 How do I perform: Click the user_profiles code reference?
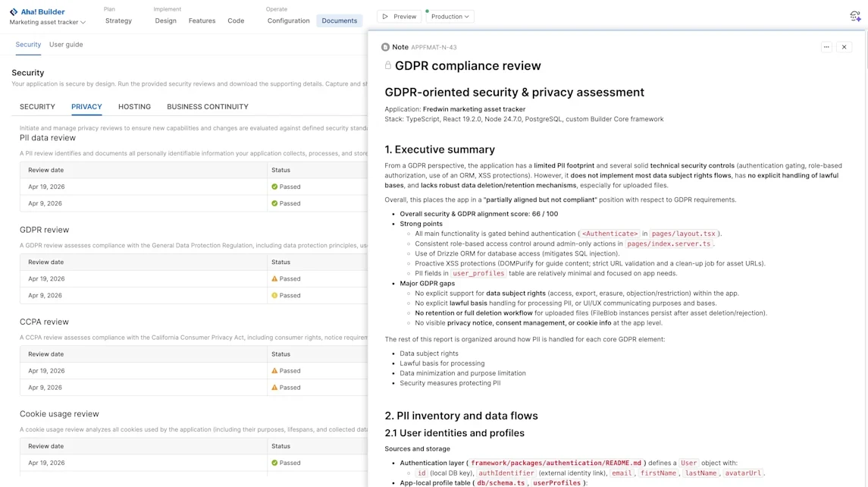tap(479, 273)
